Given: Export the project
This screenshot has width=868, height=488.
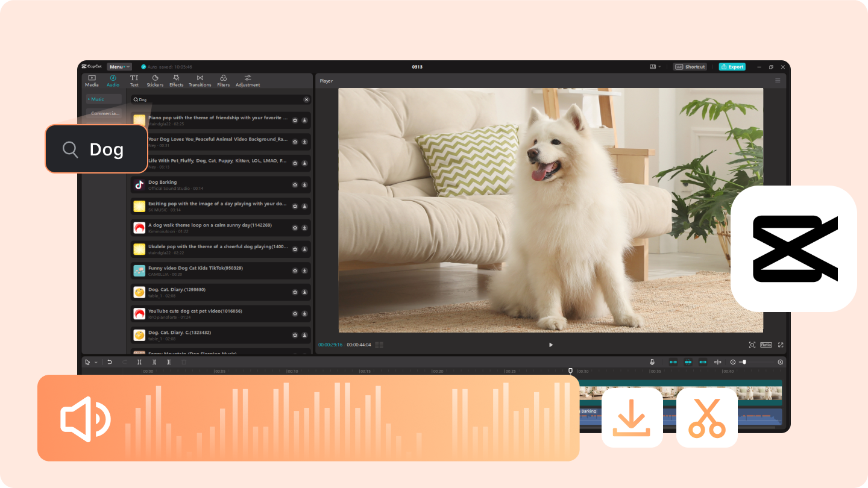Looking at the screenshot, I should 732,66.
